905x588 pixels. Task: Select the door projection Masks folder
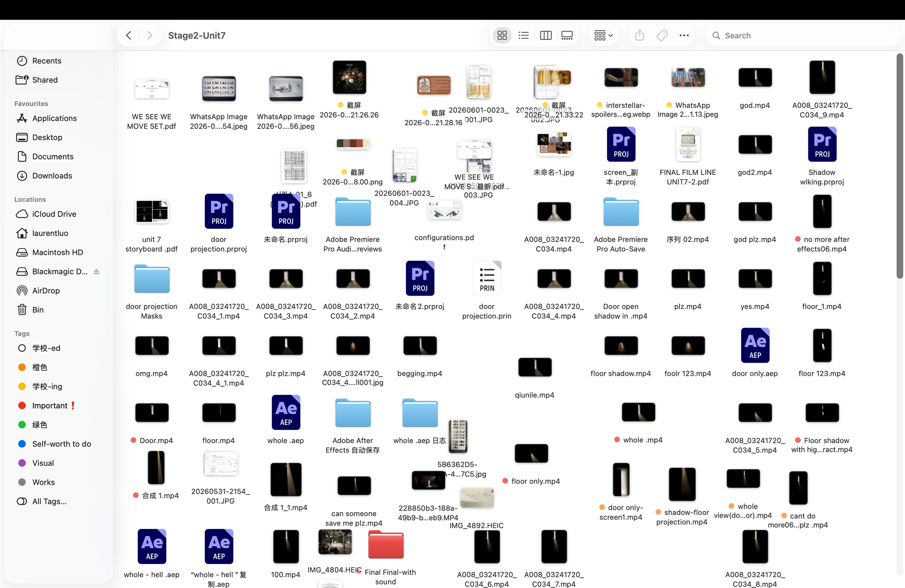[152, 278]
